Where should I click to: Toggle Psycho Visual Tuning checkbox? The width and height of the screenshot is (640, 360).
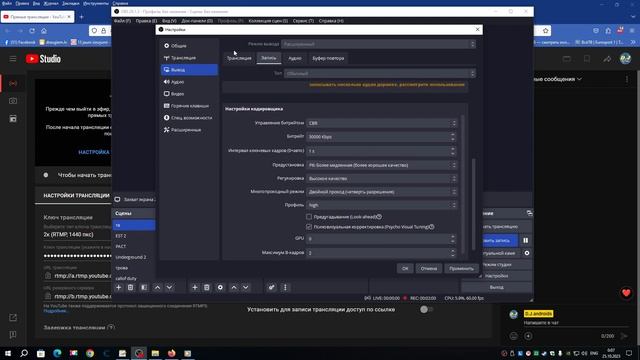tap(309, 227)
